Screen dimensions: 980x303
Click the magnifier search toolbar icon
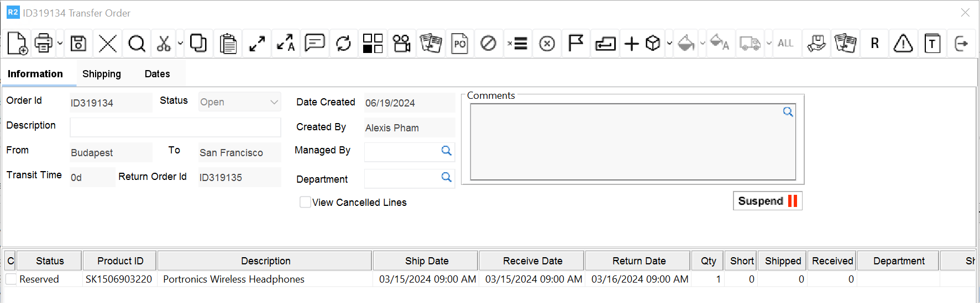pyautogui.click(x=137, y=43)
